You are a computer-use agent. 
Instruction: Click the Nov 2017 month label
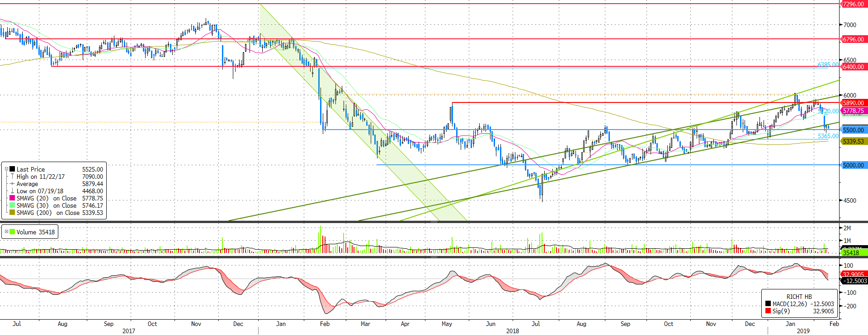pyautogui.click(x=196, y=324)
